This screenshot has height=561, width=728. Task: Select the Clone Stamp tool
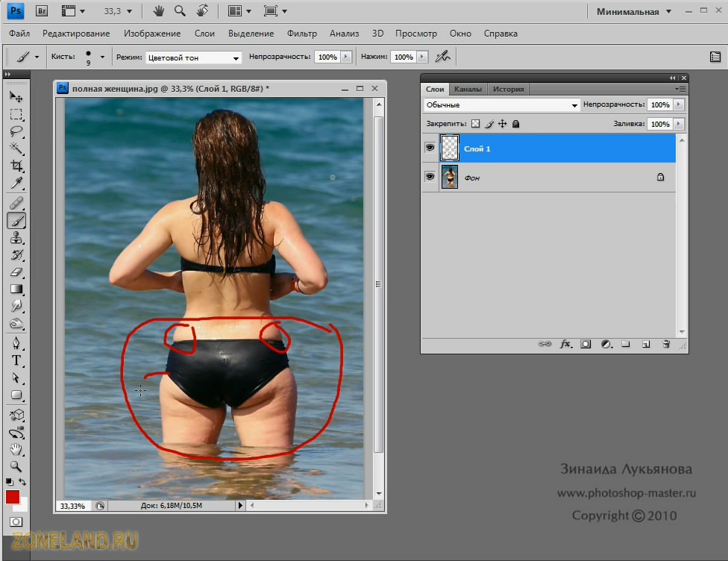click(16, 238)
